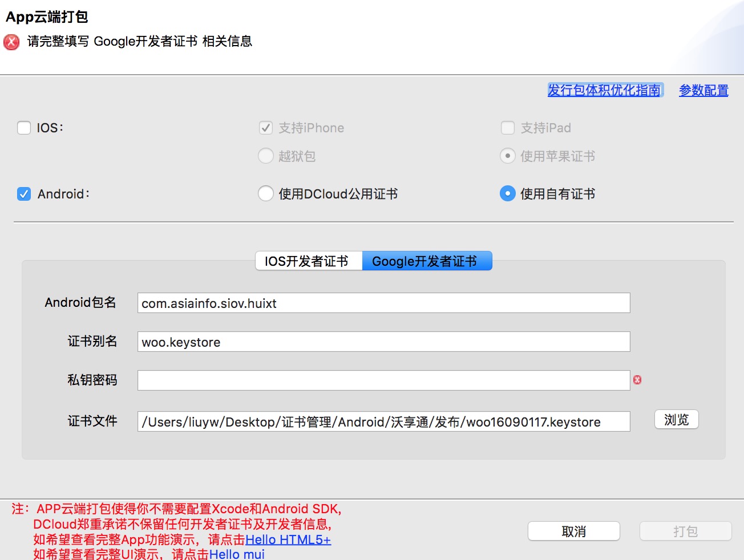Screen dimensions: 744x560
Task: Click the red error icon beside the header message
Action: [11, 42]
